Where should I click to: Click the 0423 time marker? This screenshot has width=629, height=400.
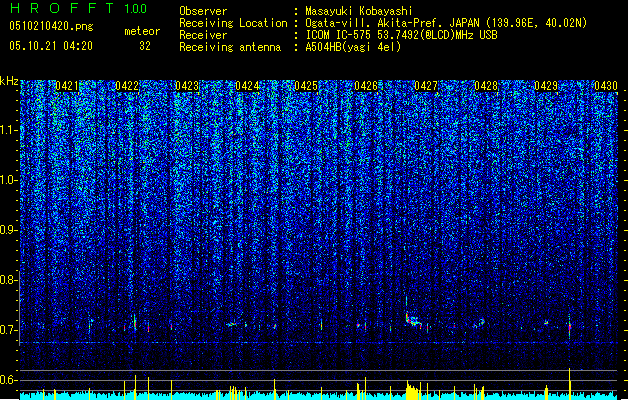click(x=187, y=86)
